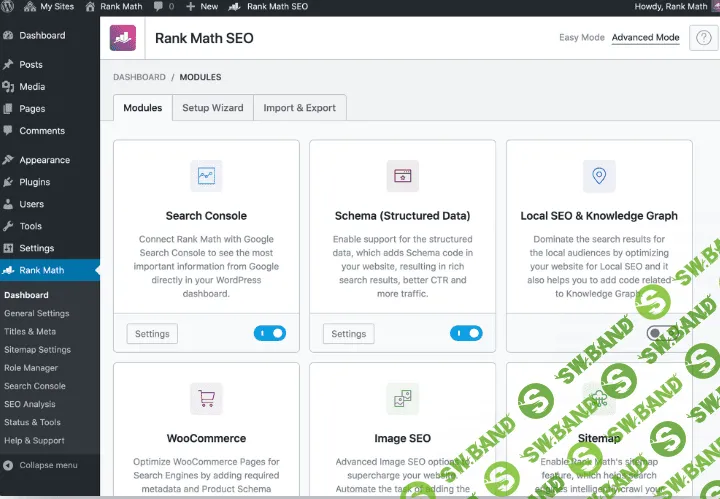This screenshot has width=720, height=499.
Task: Open Schema module Settings button
Action: [349, 334]
